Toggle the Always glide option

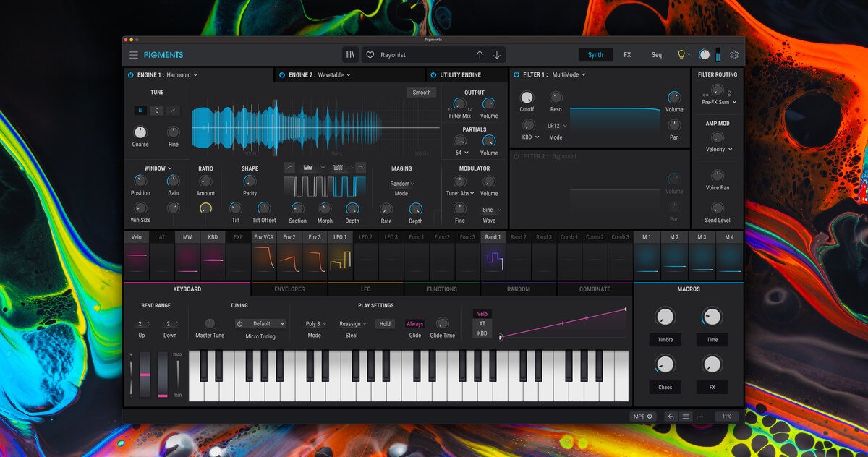point(415,324)
